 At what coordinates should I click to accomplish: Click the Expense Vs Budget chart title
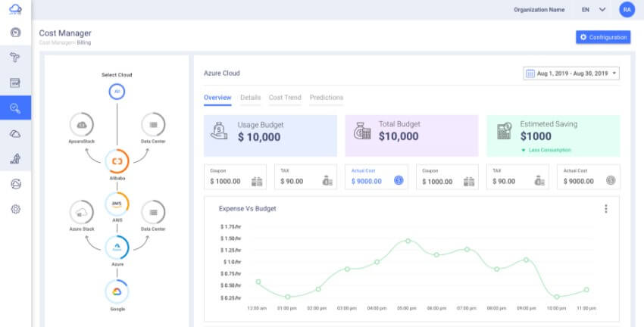point(247,209)
